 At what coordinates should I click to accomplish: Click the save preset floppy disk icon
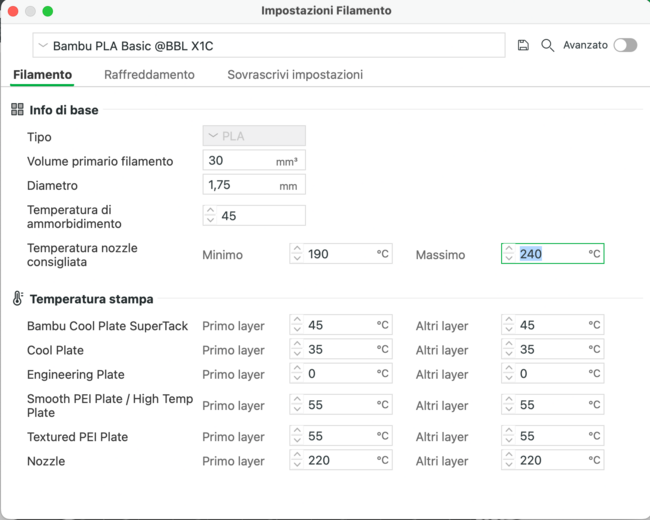pyautogui.click(x=523, y=46)
